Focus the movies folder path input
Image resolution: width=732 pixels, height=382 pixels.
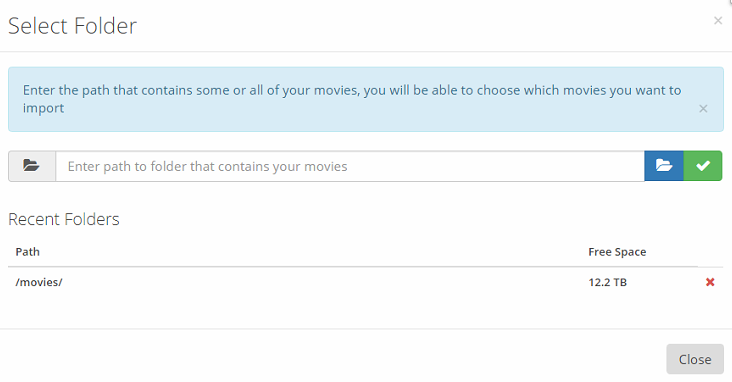pos(350,166)
